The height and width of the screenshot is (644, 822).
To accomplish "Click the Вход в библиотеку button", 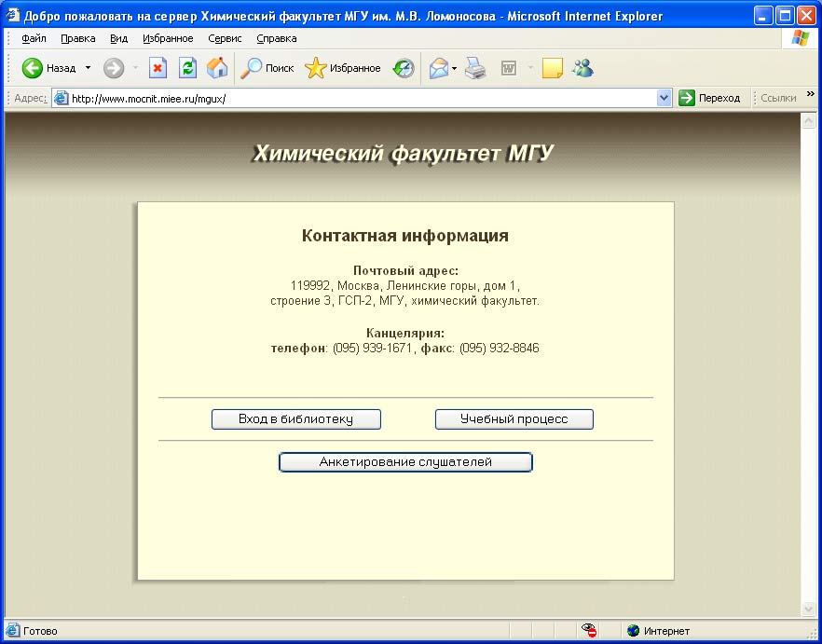I will click(x=296, y=419).
